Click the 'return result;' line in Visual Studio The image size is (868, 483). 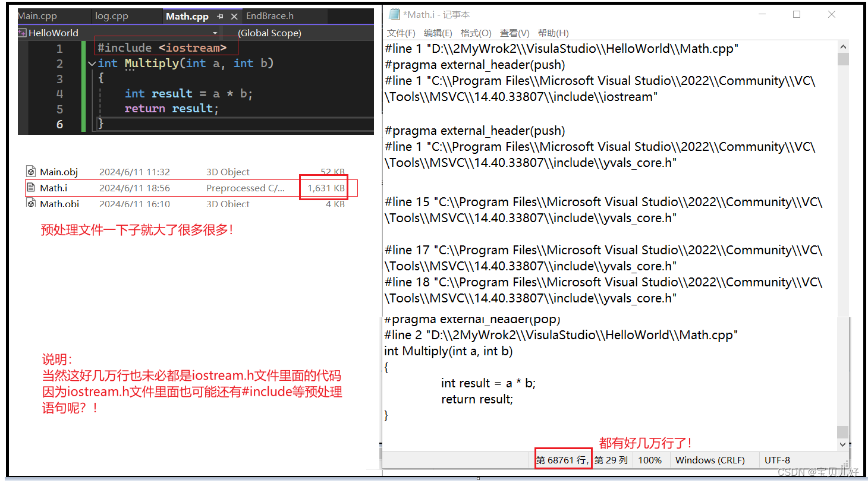click(x=171, y=109)
